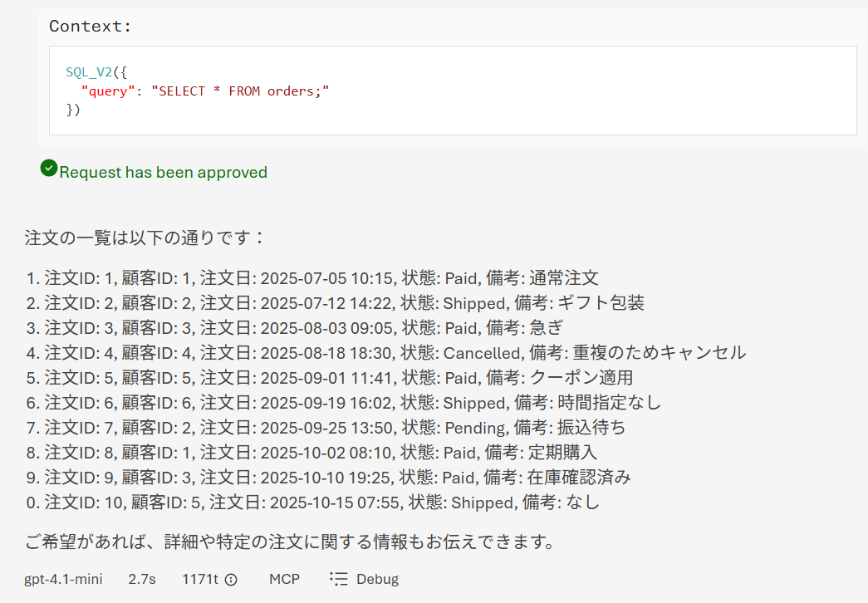Viewport: 868px width, 603px height.
Task: Click the "query" key in code block
Action: [108, 91]
